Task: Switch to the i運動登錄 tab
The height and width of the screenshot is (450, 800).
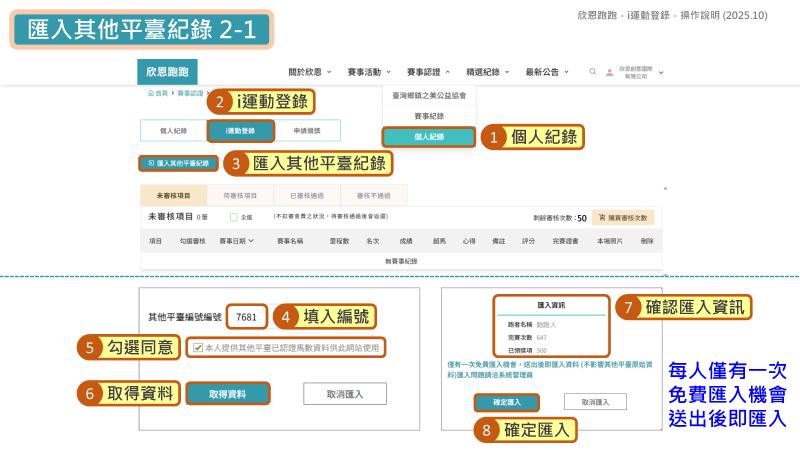Action: pos(240,130)
